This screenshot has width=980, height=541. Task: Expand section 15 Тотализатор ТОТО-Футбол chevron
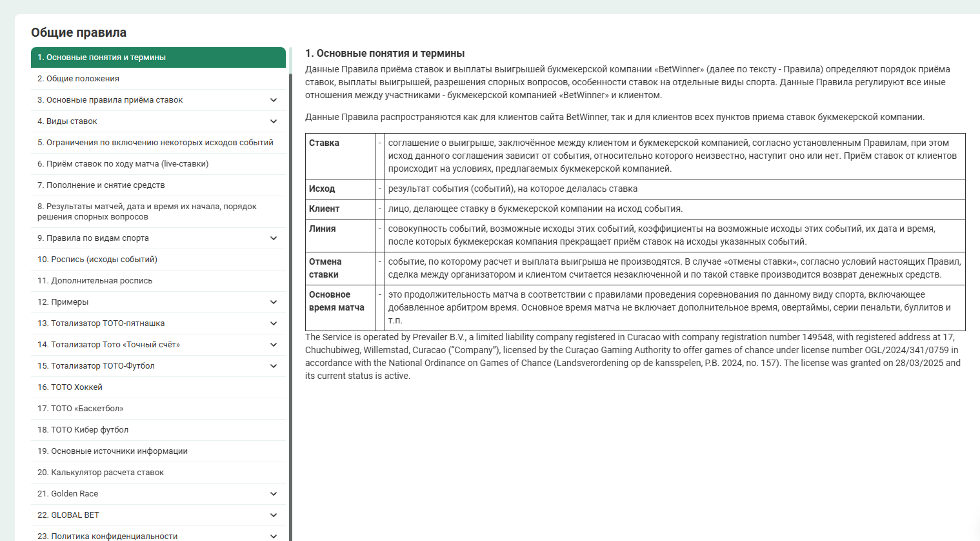[274, 366]
